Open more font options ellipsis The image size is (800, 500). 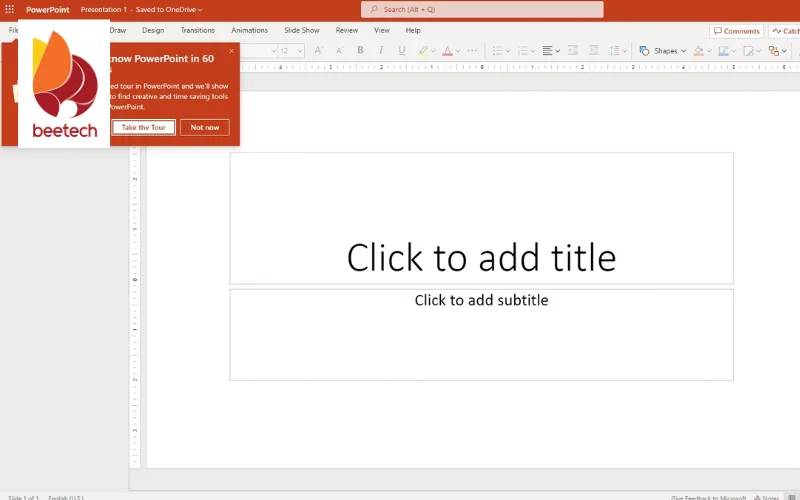pos(472,51)
